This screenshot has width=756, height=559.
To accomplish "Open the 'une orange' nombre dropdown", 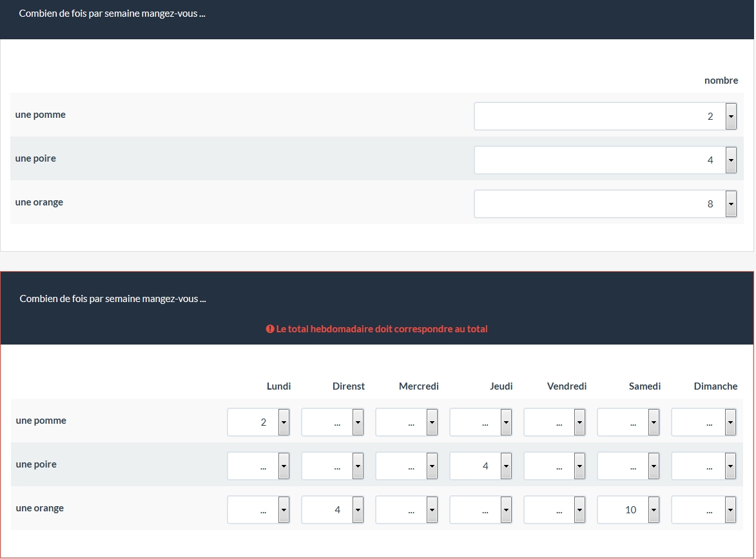I will (x=605, y=204).
